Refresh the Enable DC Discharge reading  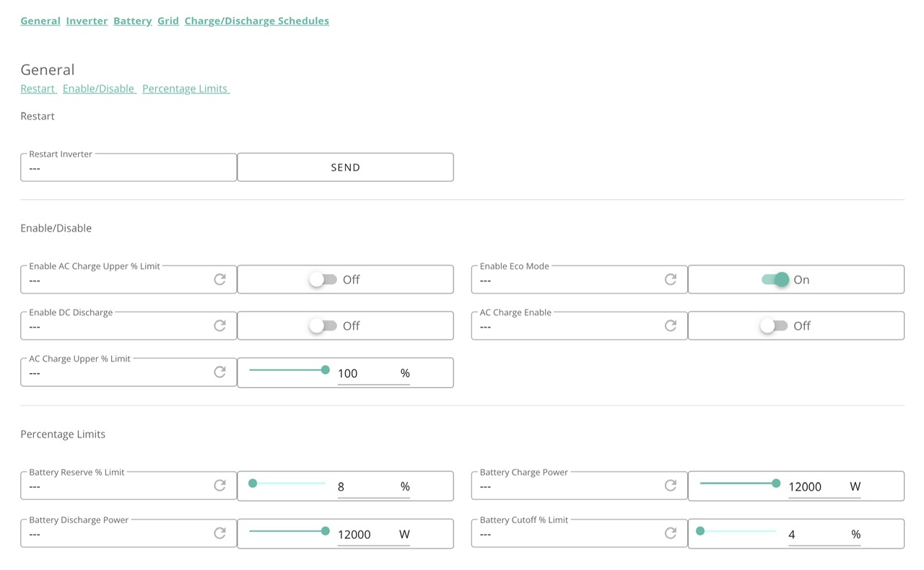(220, 325)
